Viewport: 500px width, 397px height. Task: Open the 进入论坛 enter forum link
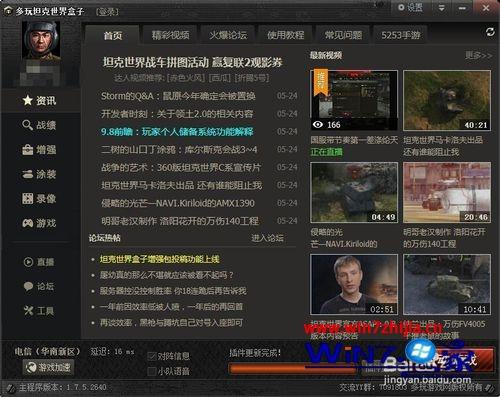point(267,238)
